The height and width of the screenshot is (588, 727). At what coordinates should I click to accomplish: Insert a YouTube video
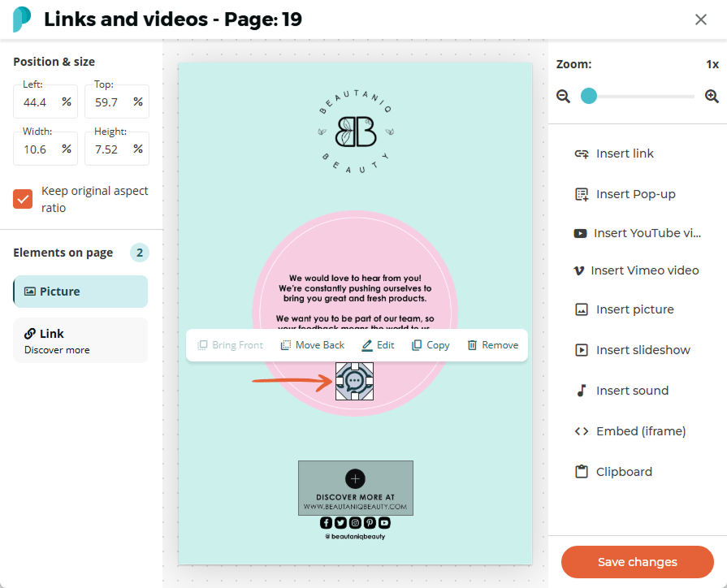click(637, 233)
